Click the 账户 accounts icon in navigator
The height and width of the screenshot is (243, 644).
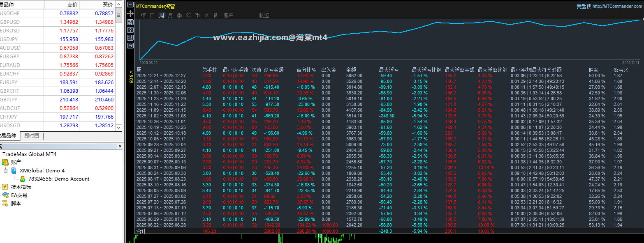(5, 162)
